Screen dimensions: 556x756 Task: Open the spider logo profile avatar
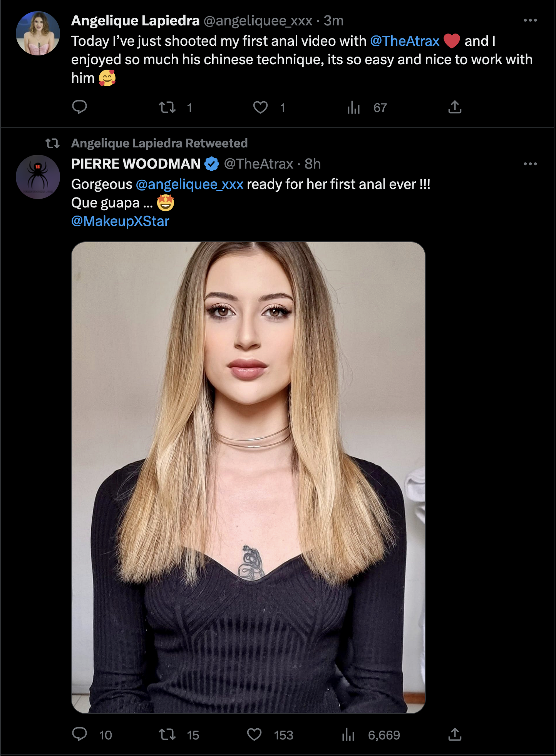click(x=38, y=177)
